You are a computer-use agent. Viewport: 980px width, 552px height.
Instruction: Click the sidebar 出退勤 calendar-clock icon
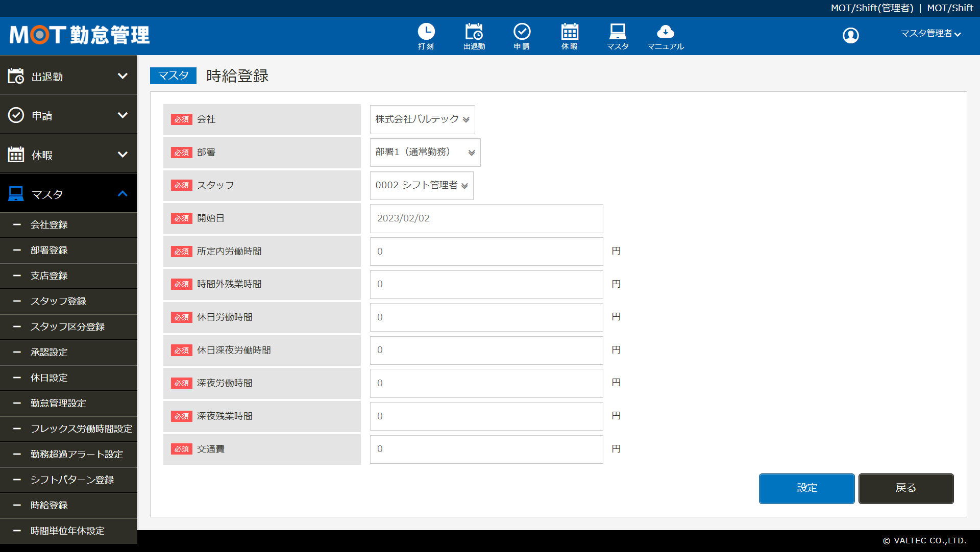(16, 76)
